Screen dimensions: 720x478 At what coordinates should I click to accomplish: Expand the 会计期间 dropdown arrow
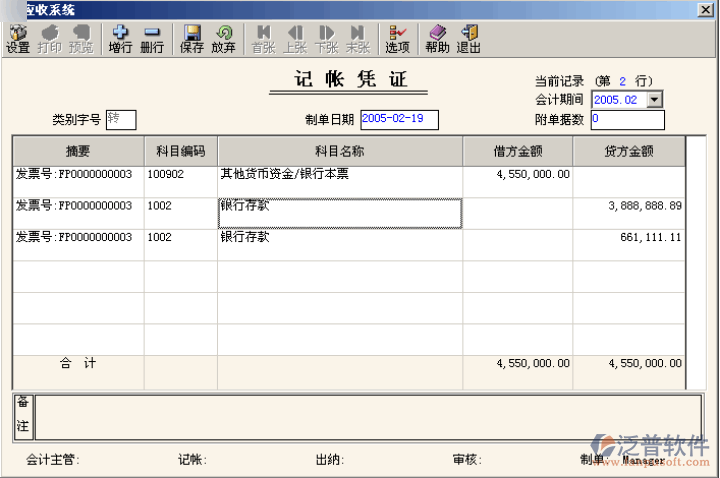coord(655,100)
